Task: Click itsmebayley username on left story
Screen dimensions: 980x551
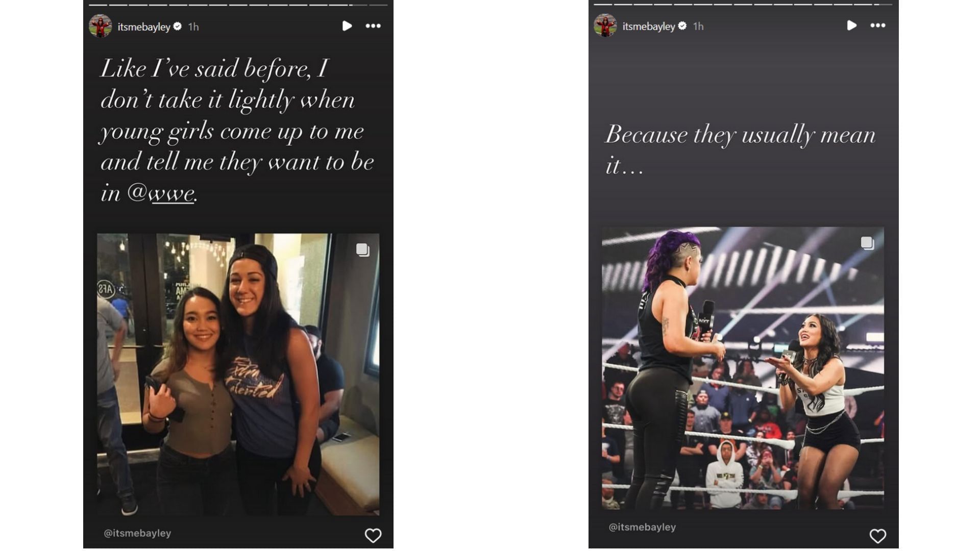Action: click(144, 27)
